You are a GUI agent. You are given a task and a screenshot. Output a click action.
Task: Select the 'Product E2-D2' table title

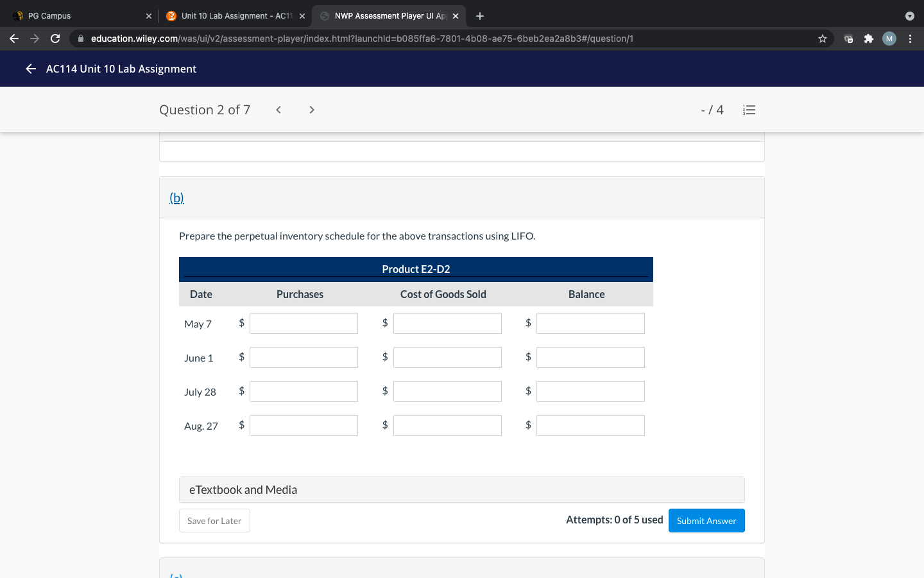(416, 269)
